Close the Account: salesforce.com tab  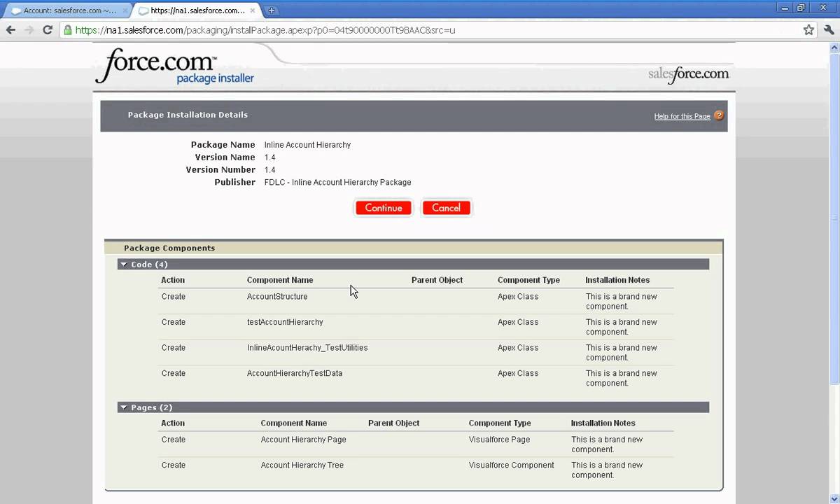click(x=125, y=10)
